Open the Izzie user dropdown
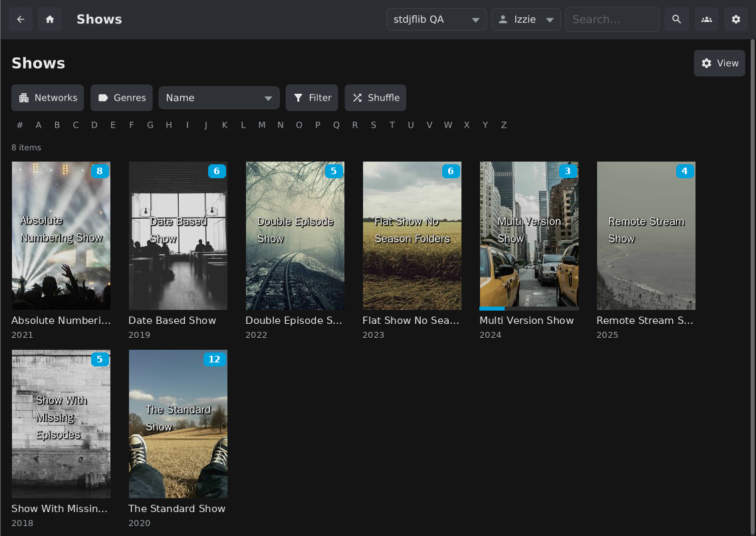This screenshot has height=536, width=756. pos(526,19)
